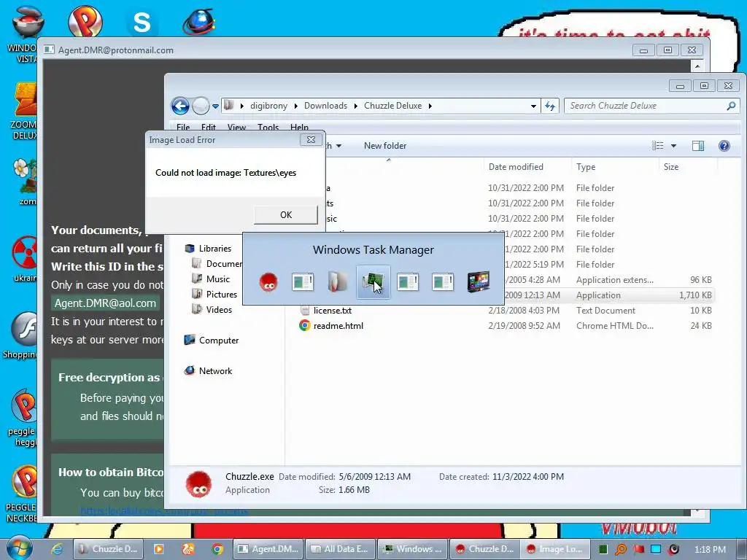This screenshot has width=747, height=560.
Task: Click the orange magnifier tray icon
Action: [x=621, y=549]
